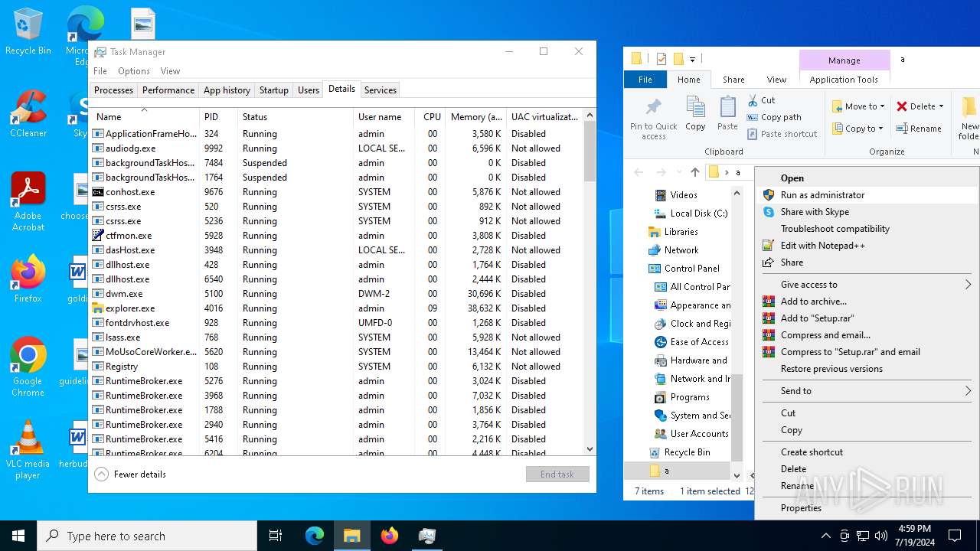This screenshot has width=980, height=551.
Task: Switch to the Startup tab
Action: [273, 90]
